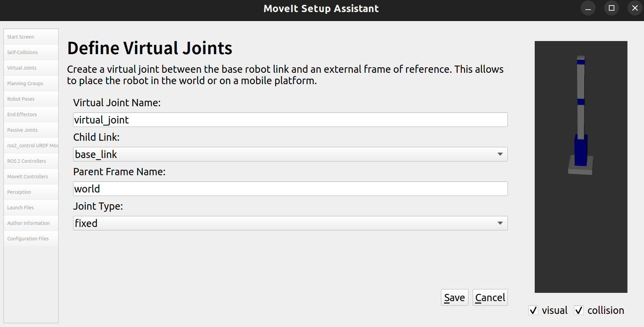Open the ROS 2 Controllers step
Screen dimensions: 644x327
point(26,161)
